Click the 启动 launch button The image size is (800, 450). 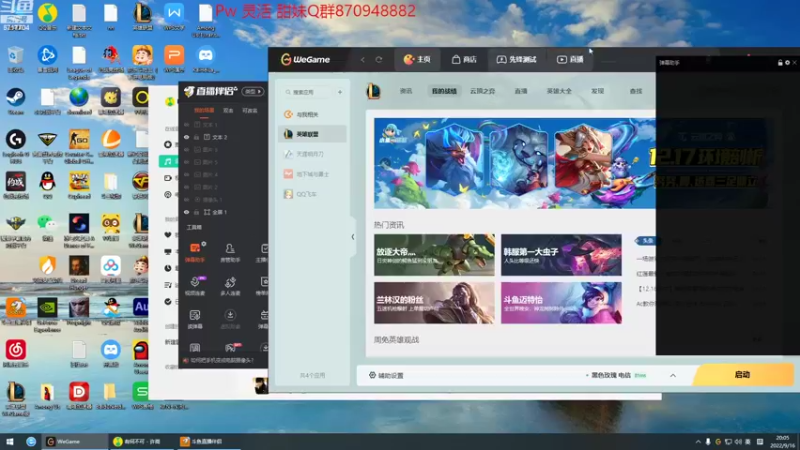pyautogui.click(x=743, y=375)
